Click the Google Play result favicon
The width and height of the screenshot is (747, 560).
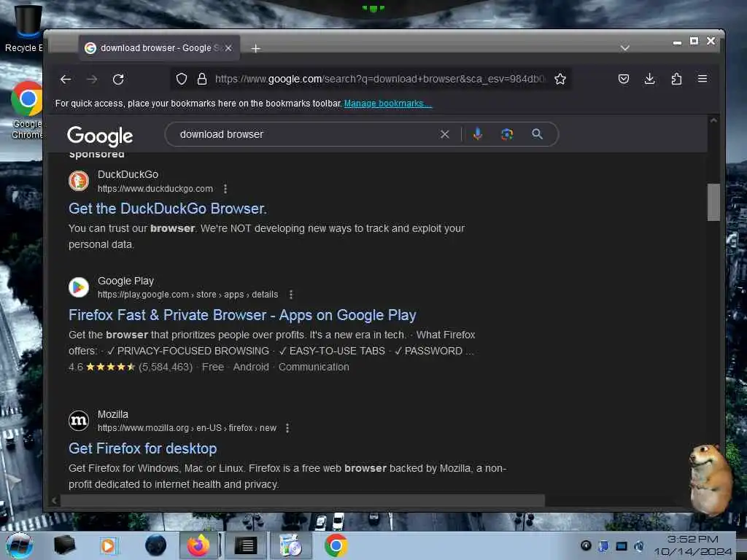(79, 287)
